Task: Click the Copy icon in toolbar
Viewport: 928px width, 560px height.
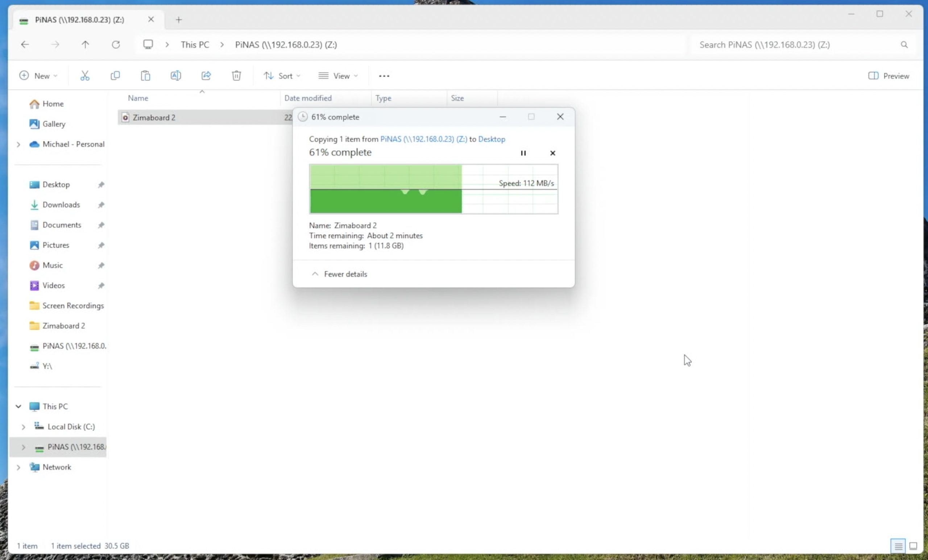Action: (x=115, y=76)
